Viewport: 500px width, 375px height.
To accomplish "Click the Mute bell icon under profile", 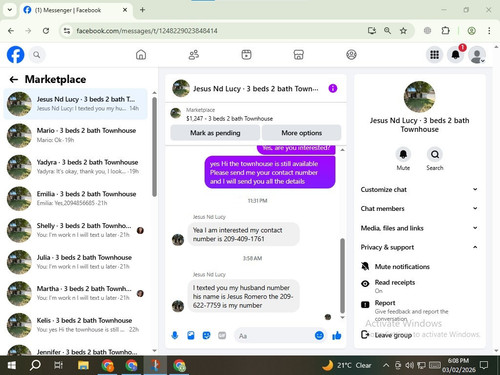I will (403, 154).
